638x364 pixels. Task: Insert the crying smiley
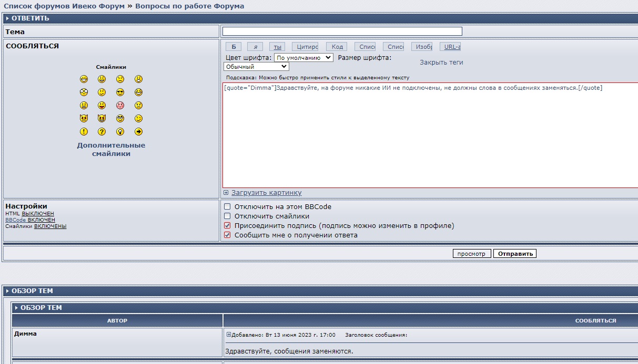coord(138,106)
